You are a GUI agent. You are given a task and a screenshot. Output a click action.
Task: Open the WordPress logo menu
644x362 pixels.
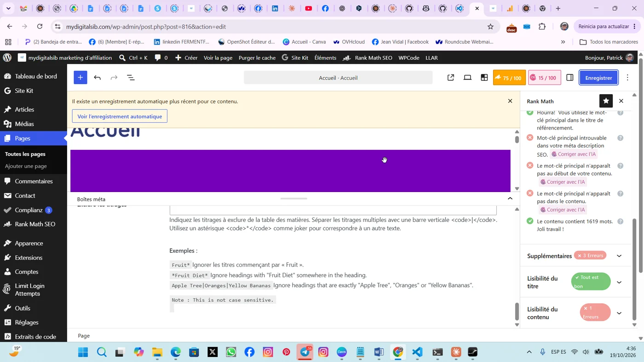pos(7,58)
